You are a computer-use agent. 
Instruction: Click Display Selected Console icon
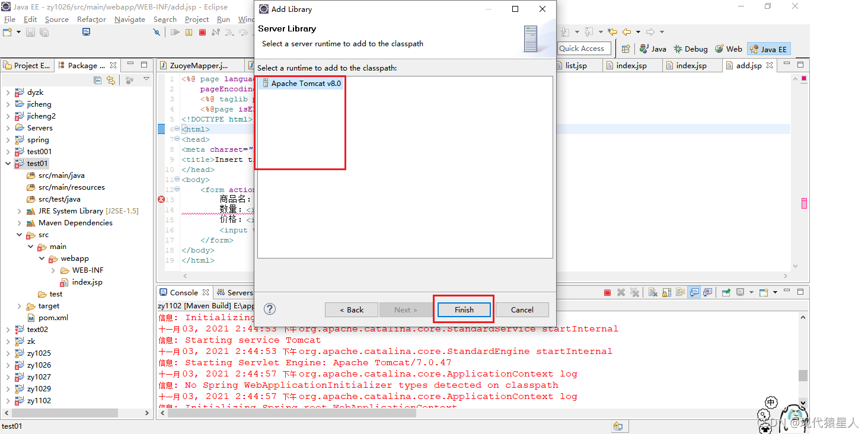click(740, 292)
